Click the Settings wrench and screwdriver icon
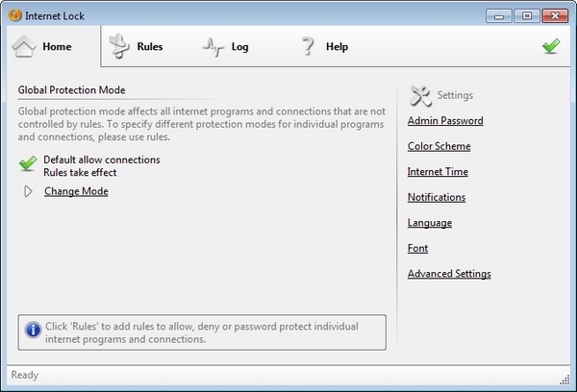Viewport: 577px width, 392px height. (x=420, y=95)
